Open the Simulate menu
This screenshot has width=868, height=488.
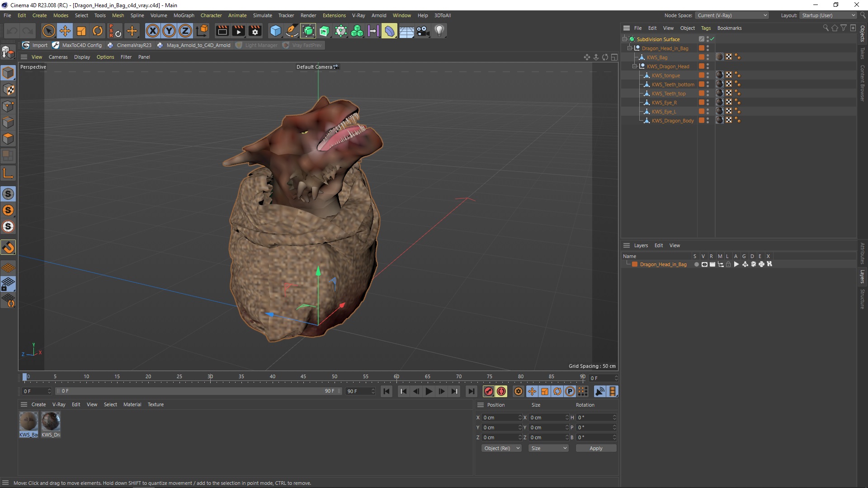click(x=262, y=15)
